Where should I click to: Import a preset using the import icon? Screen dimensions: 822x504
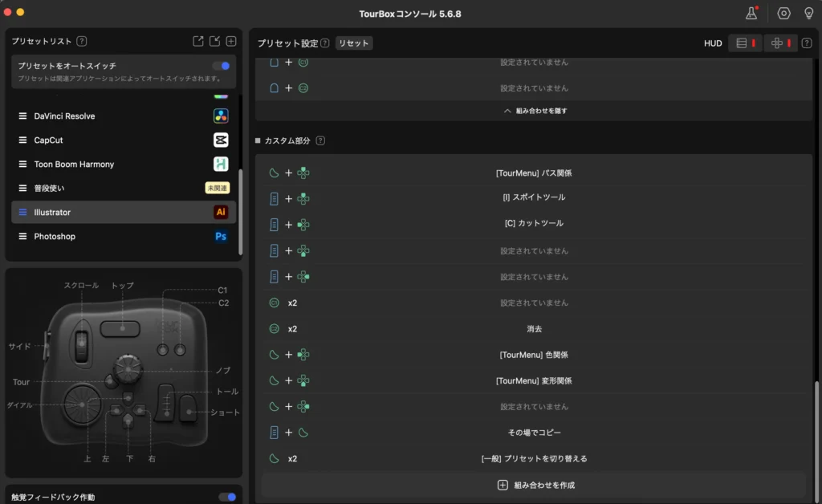(x=213, y=41)
